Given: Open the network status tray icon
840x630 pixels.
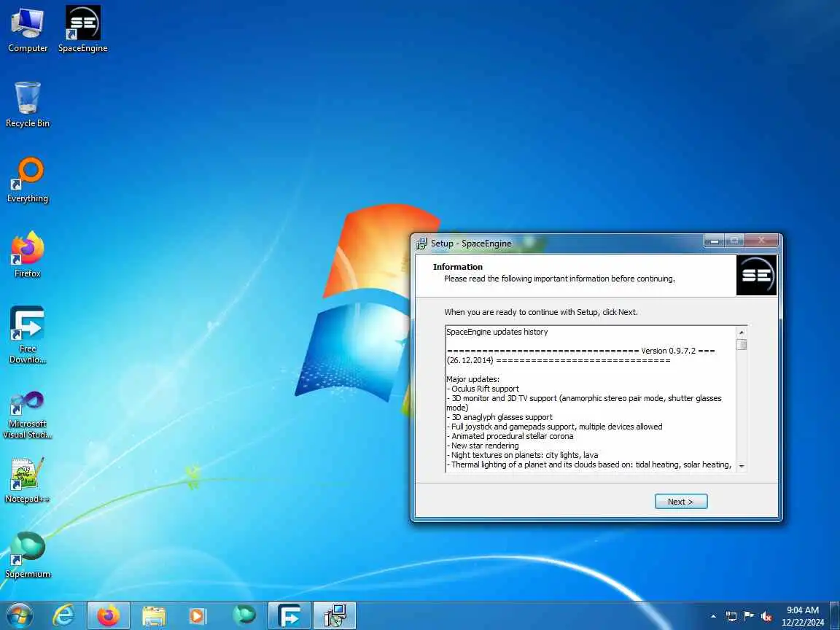Looking at the screenshot, I should tap(731, 616).
